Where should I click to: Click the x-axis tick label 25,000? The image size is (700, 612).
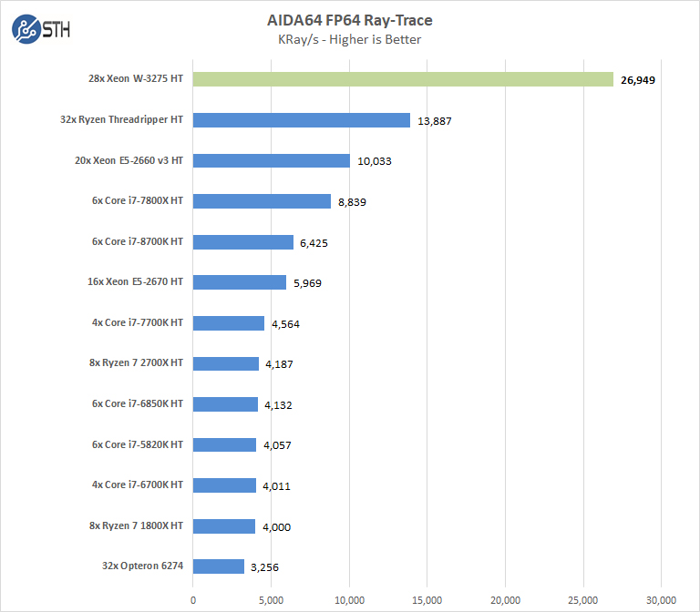pos(583,601)
